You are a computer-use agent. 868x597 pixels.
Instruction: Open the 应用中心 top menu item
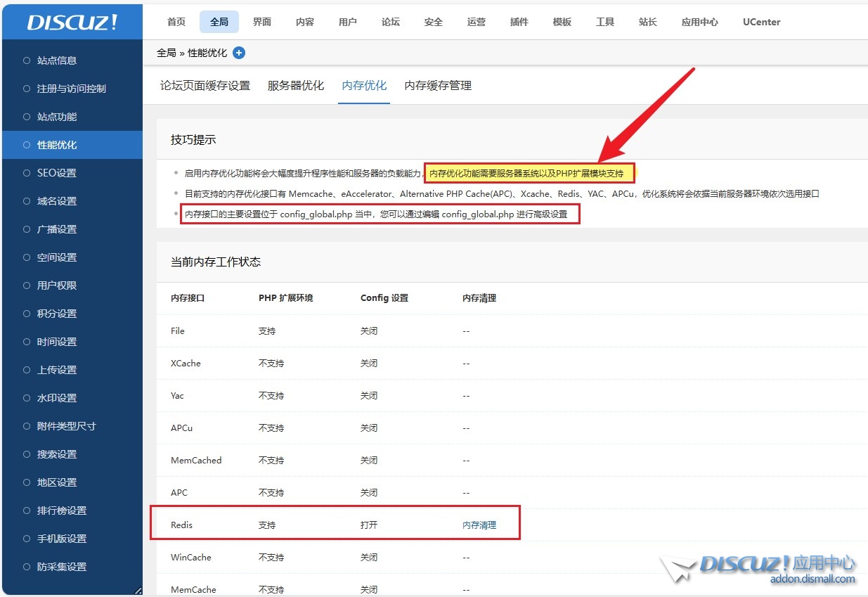tap(699, 22)
